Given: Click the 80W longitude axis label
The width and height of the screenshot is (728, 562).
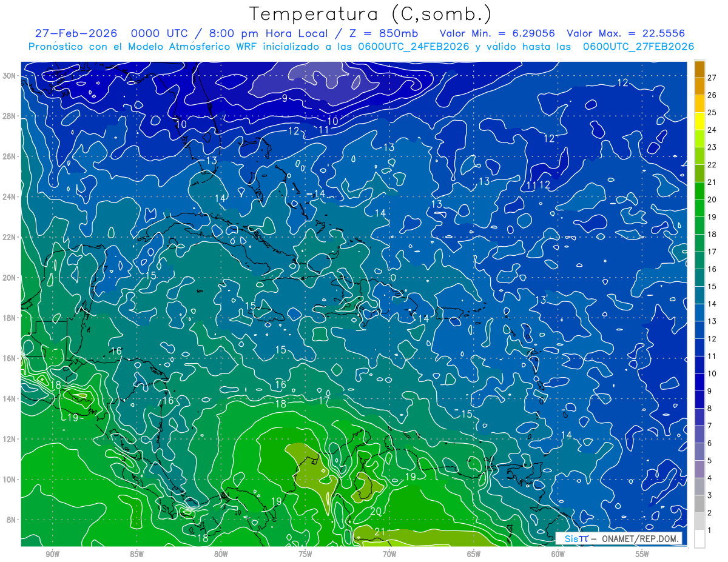Looking at the screenshot, I should click(x=221, y=554).
